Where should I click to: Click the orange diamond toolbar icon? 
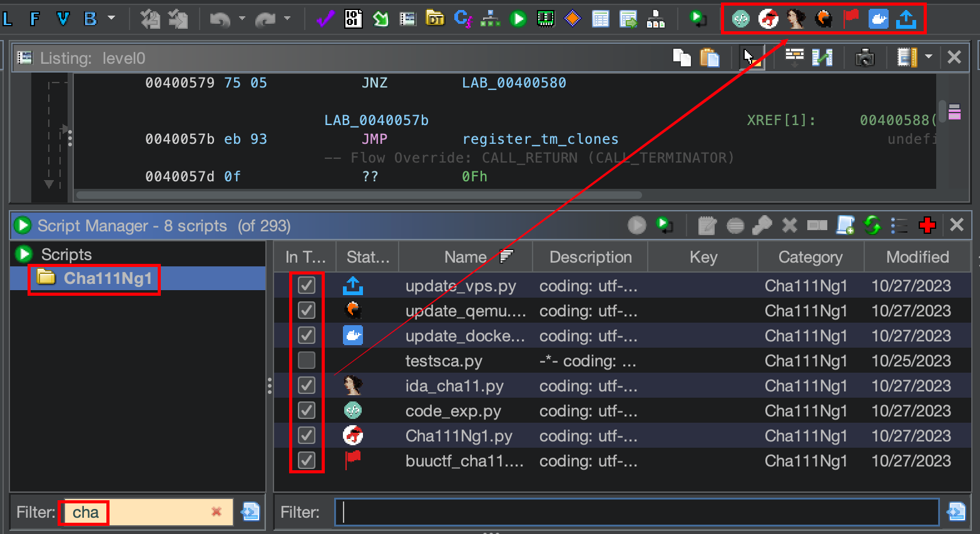(x=573, y=19)
